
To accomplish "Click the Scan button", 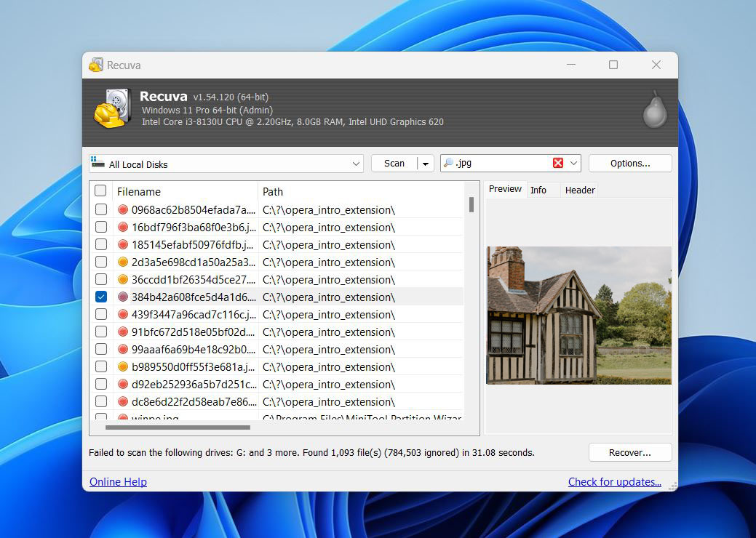I will click(x=394, y=164).
